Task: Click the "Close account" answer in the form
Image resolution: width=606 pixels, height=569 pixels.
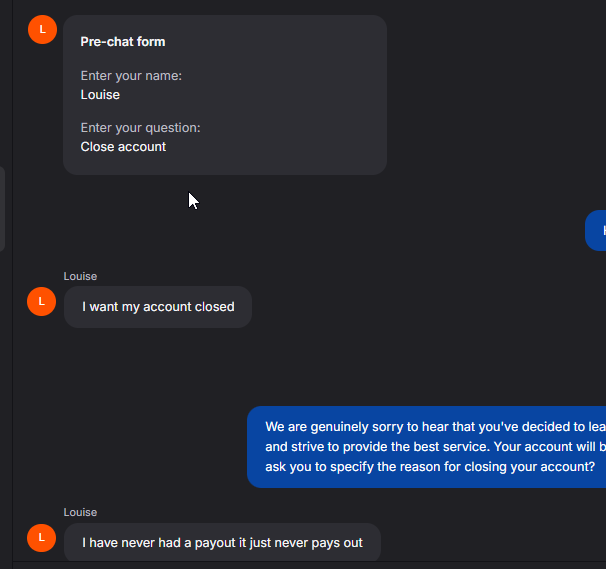Action: tap(123, 147)
